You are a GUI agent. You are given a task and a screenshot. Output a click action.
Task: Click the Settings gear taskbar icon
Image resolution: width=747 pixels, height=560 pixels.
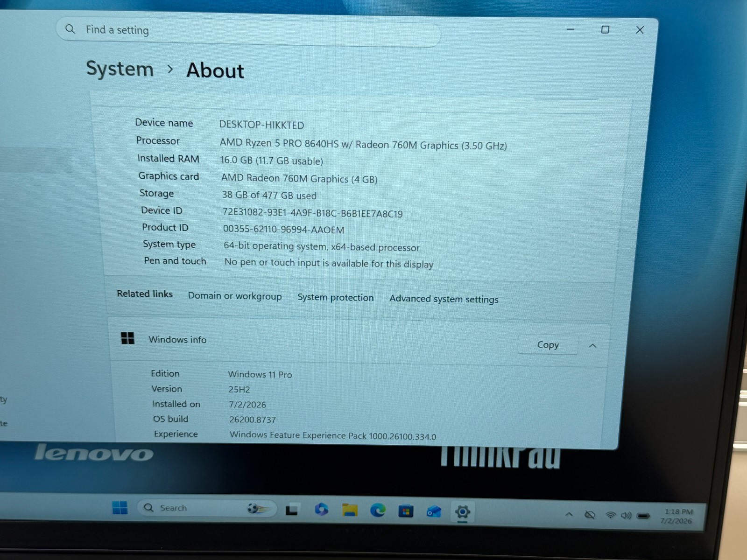pos(462,512)
